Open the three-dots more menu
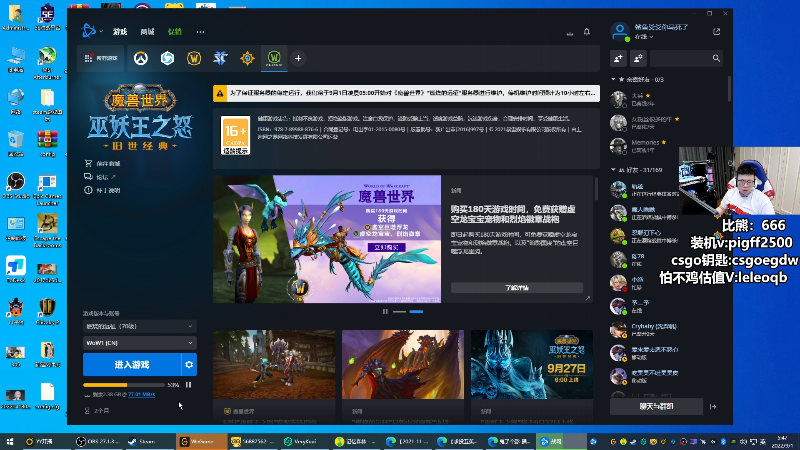The height and width of the screenshot is (450, 800). pyautogui.click(x=201, y=32)
